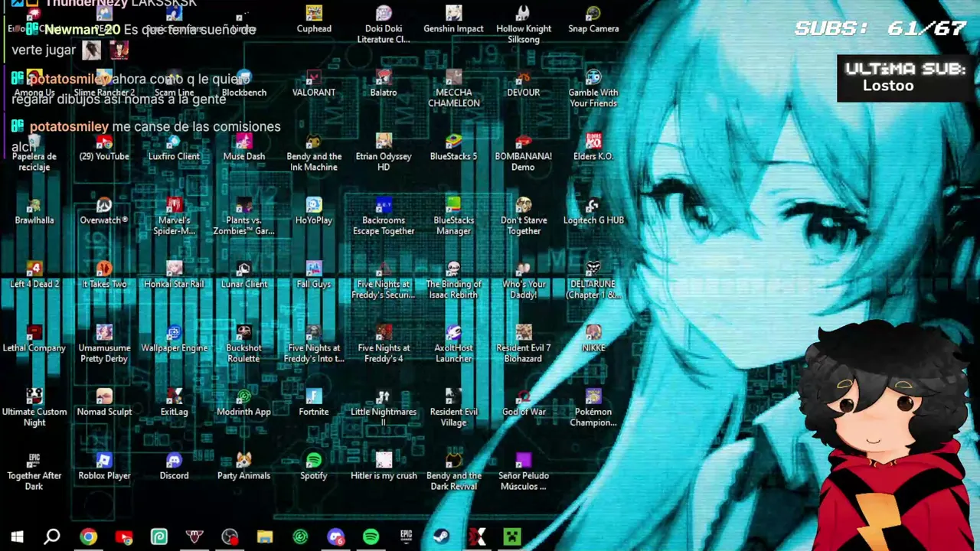Viewport: 980px width, 551px height.
Task: Select the Etrian Odyssey HD icon
Action: click(384, 152)
